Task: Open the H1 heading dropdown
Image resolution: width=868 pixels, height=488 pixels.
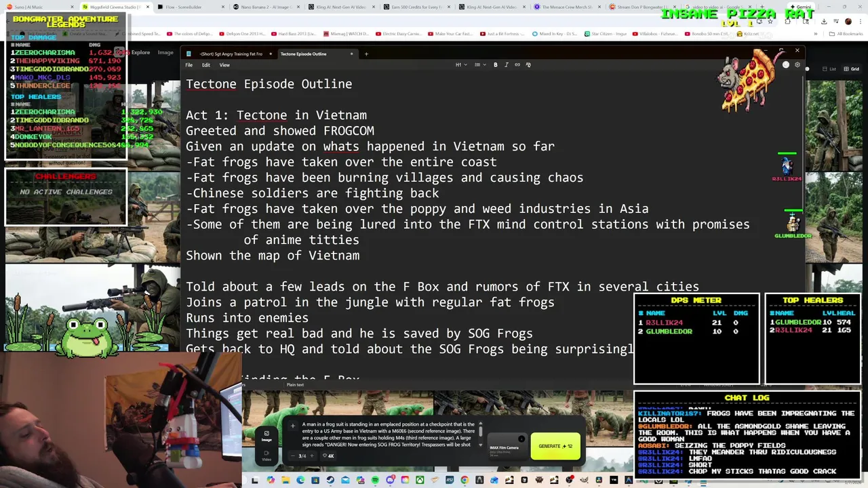Action: [460, 64]
